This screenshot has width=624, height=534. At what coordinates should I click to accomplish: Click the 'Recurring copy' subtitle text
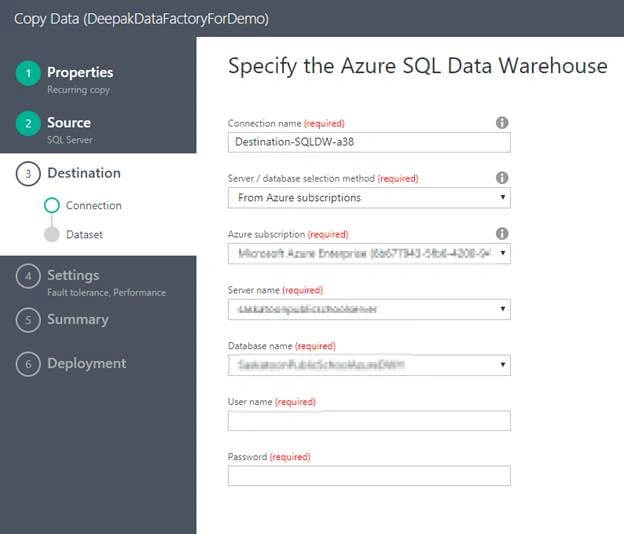pyautogui.click(x=78, y=90)
